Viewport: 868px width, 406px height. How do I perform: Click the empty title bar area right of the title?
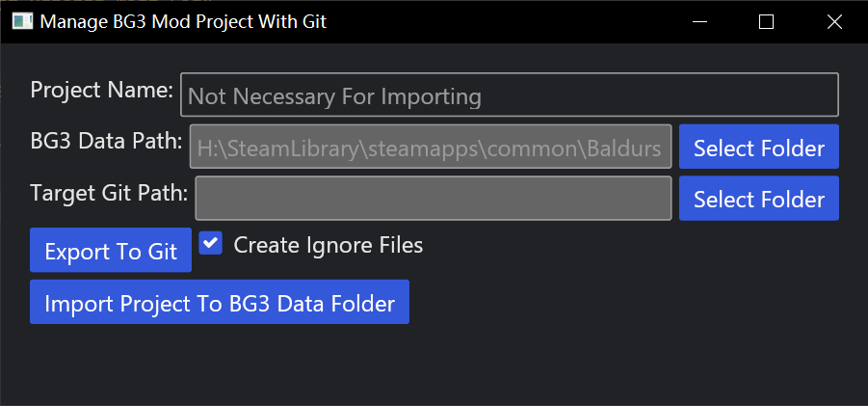(x=501, y=21)
